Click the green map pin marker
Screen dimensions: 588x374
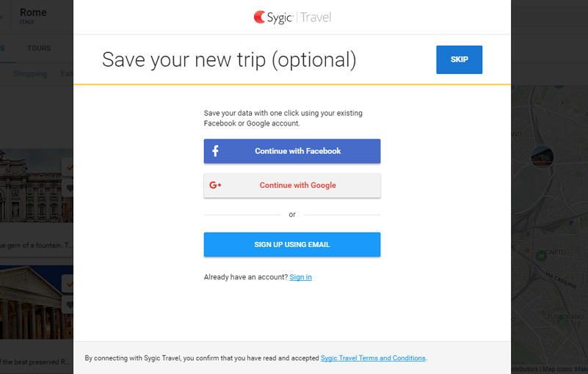[541, 255]
